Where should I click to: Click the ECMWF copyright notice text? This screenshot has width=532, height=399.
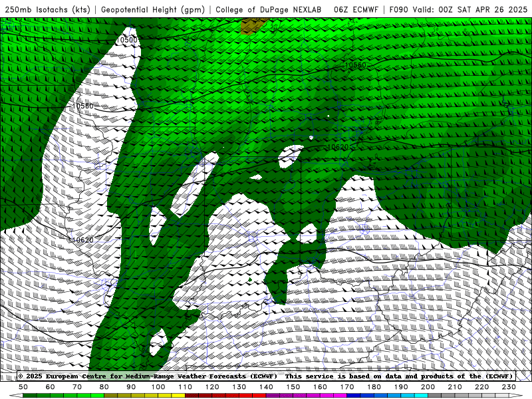click(x=148, y=376)
